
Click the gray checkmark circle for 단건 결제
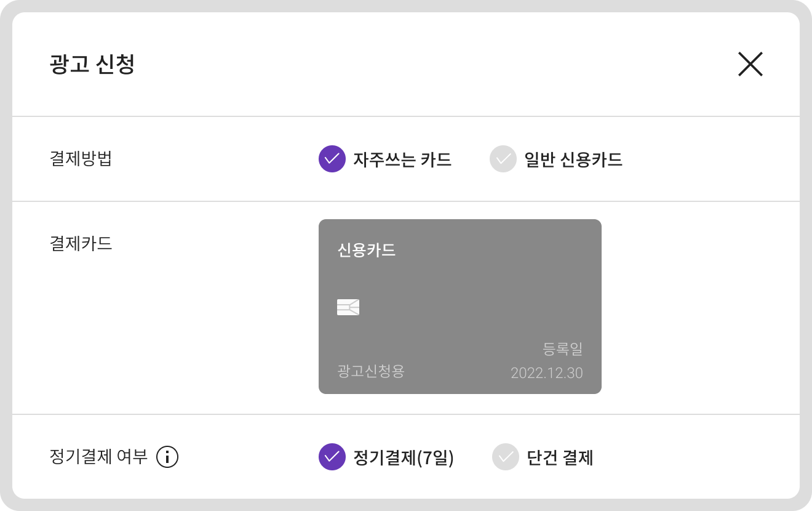pos(506,457)
